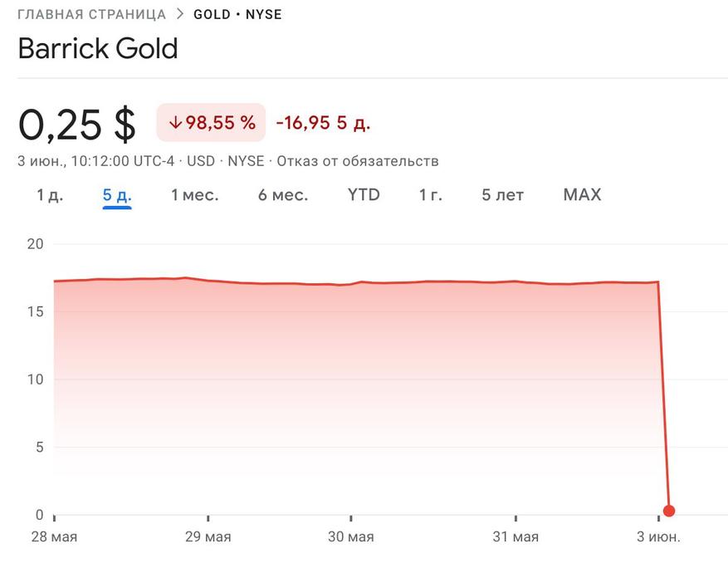Click the GOLD • NYSE breadcrumb
The image size is (728, 568).
237,14
